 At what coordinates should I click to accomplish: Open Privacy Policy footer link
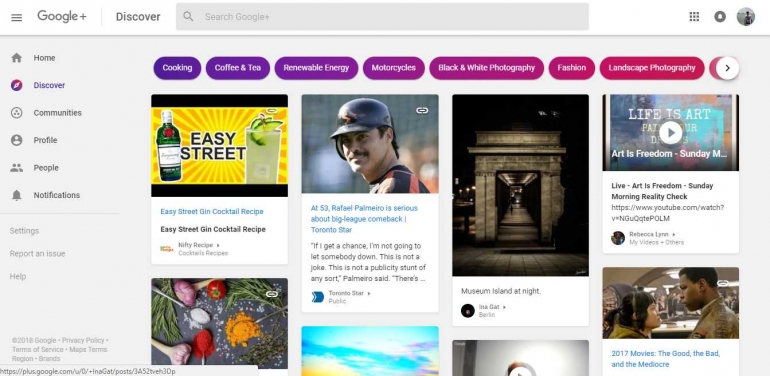83,340
